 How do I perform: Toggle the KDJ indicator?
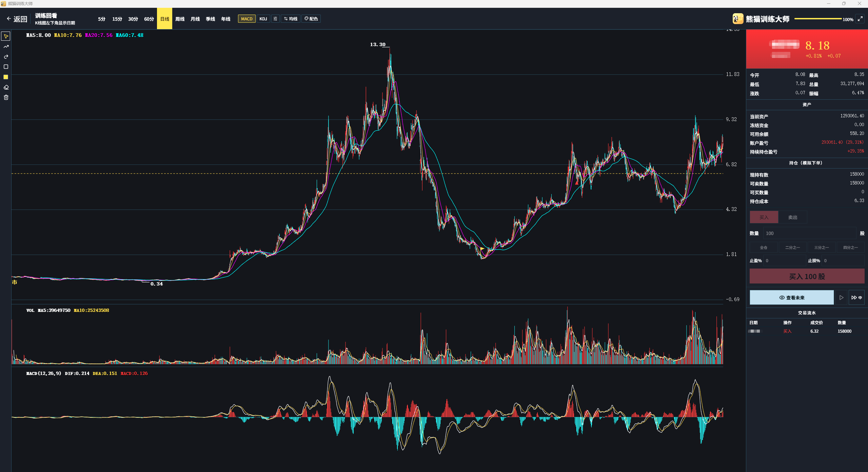pos(263,19)
